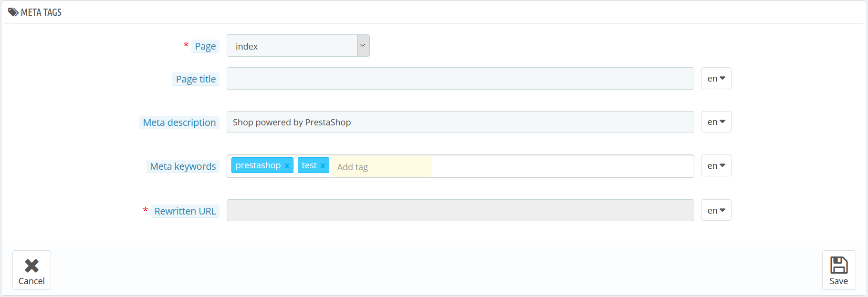Click the Page title label
This screenshot has width=868, height=297.
pyautogui.click(x=196, y=79)
